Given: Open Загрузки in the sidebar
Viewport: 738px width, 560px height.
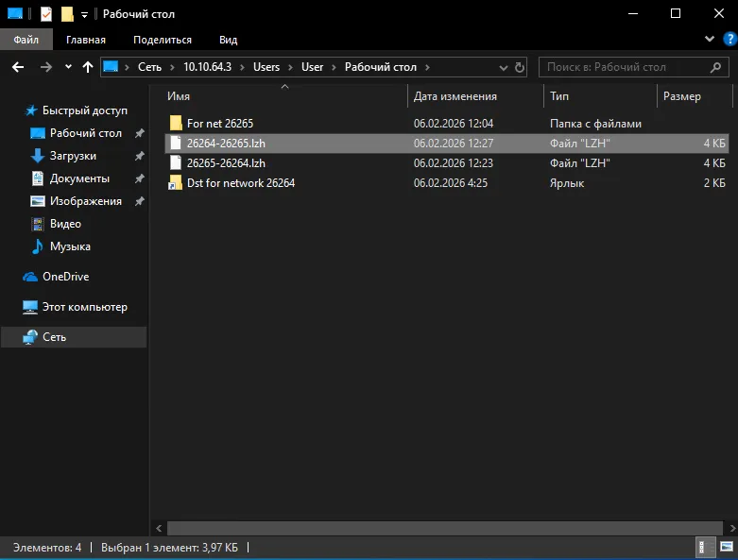Looking at the screenshot, I should tap(73, 156).
